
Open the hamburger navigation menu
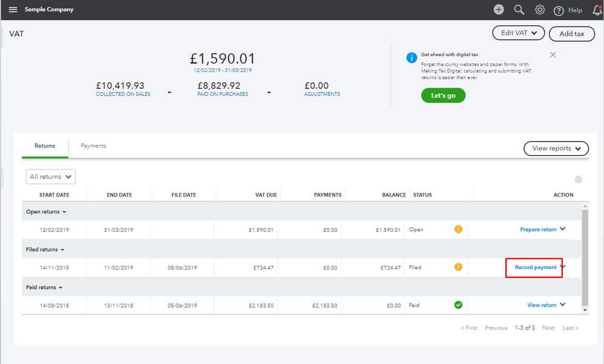coord(13,10)
